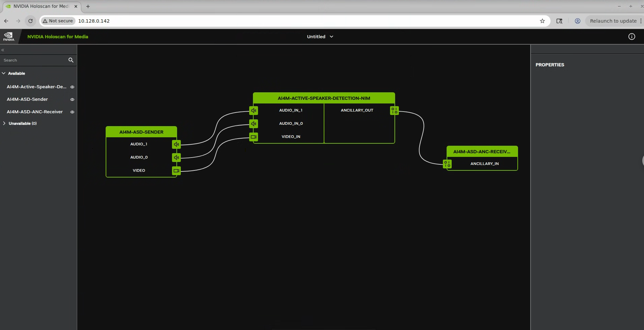
Task: Open the browser profile icon
Action: coord(578,21)
